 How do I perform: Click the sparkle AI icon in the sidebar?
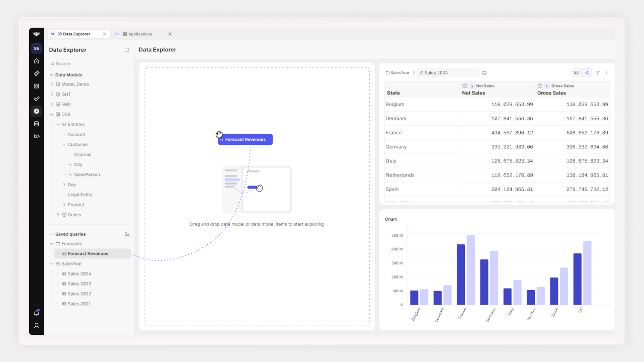coord(36,73)
